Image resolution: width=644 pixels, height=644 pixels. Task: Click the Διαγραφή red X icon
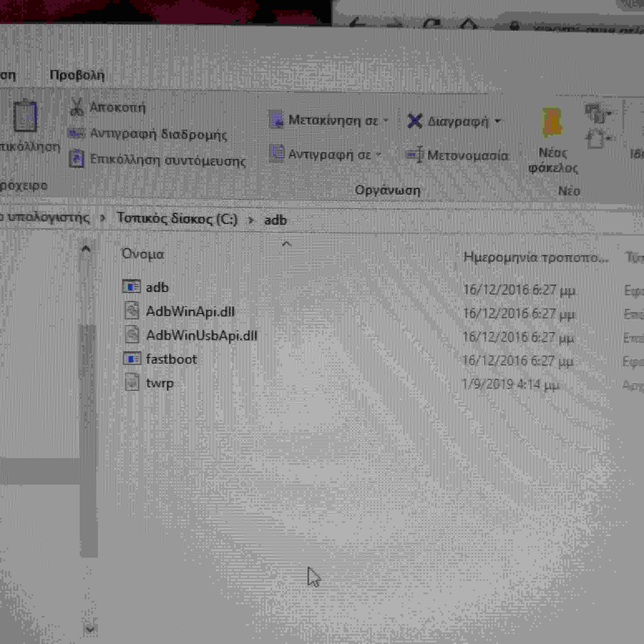coord(415,121)
